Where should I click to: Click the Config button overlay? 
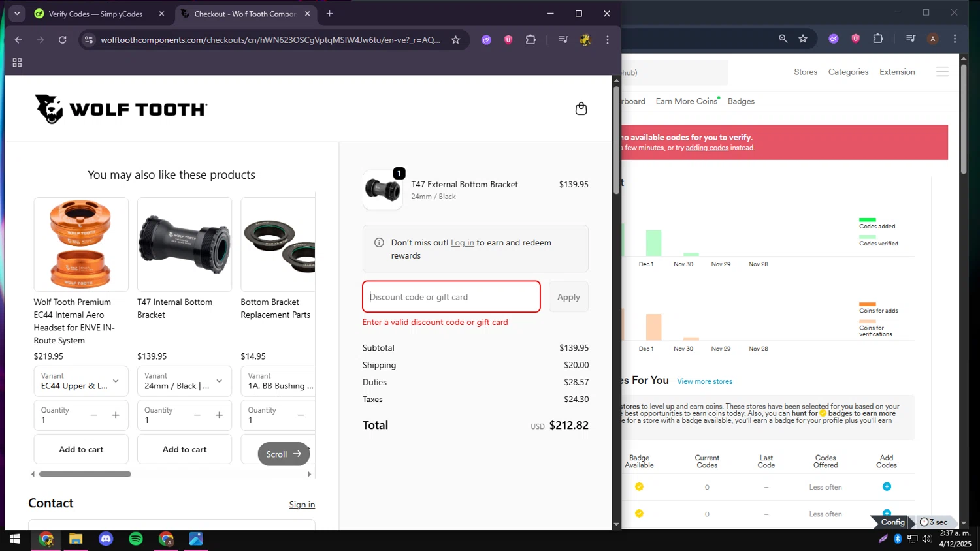point(892,522)
